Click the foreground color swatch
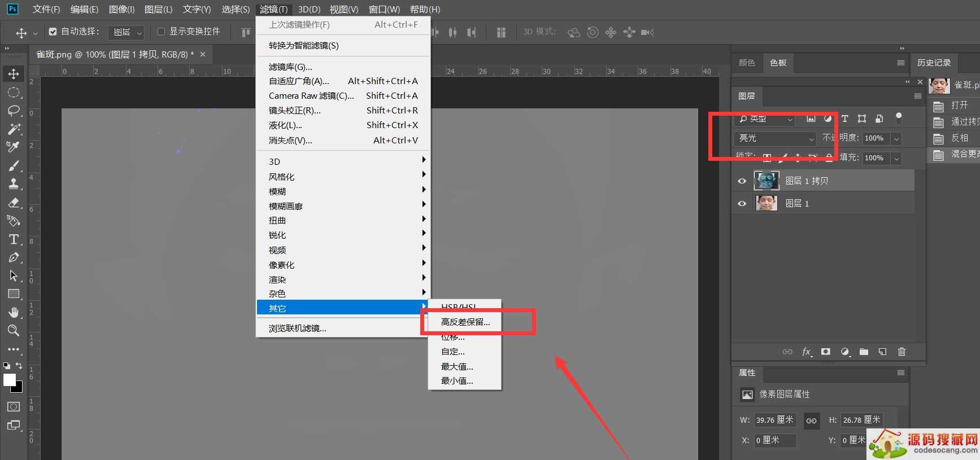Screen dimensions: 980x460 coord(8,380)
